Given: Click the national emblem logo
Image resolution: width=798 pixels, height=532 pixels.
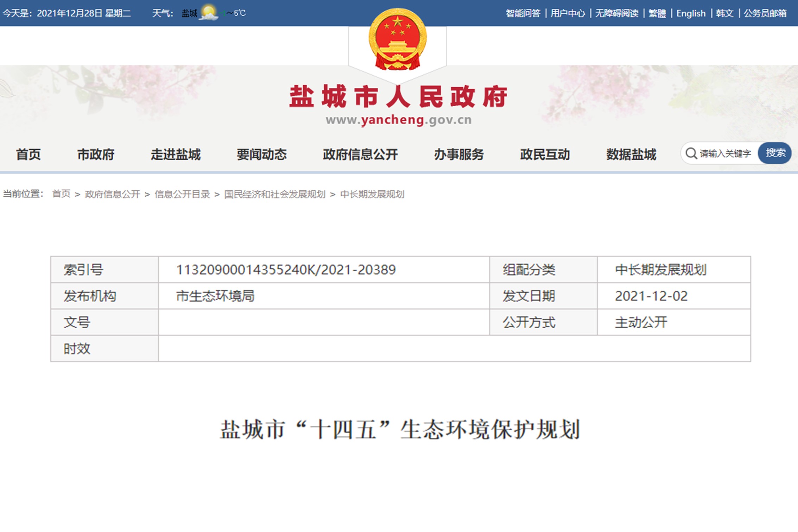Looking at the screenshot, I should [x=398, y=39].
